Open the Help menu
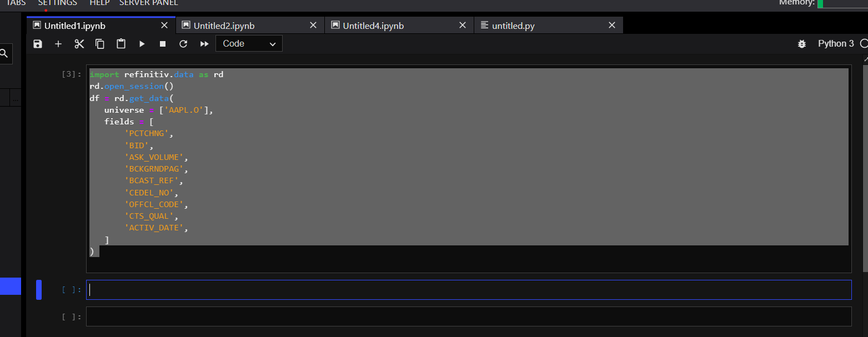868x337 pixels. pyautogui.click(x=99, y=3)
